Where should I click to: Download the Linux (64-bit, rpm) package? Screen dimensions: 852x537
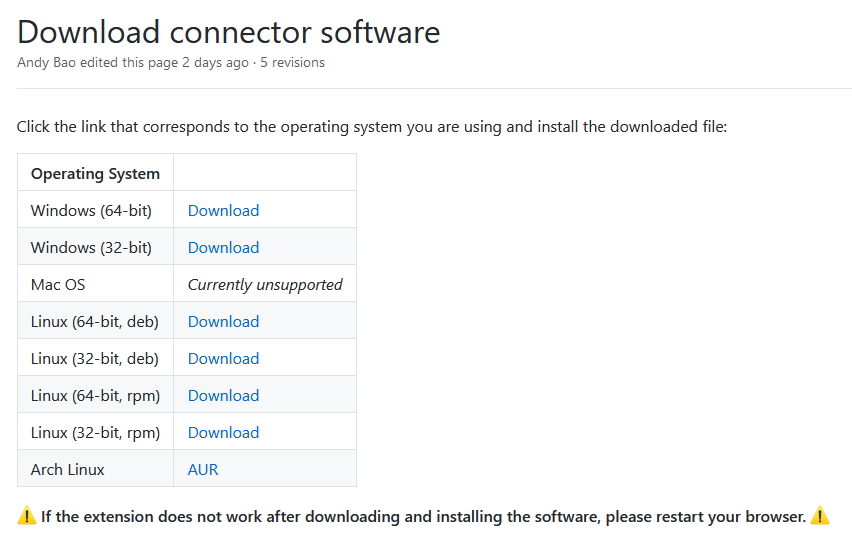coord(223,395)
